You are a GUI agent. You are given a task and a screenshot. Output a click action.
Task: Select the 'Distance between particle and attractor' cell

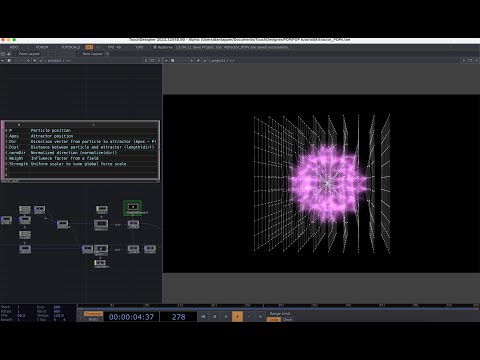click(x=94, y=147)
